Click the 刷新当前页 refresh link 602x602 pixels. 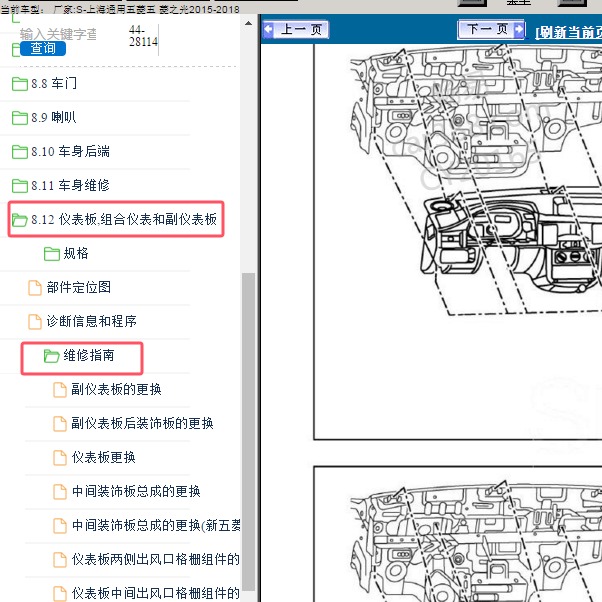(568, 33)
